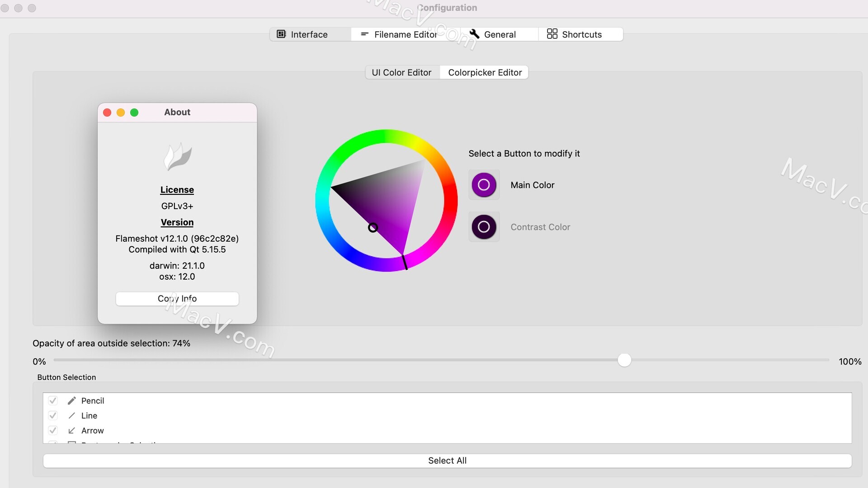Maximize the About window
Viewport: 868px width, 488px height.
[134, 113]
